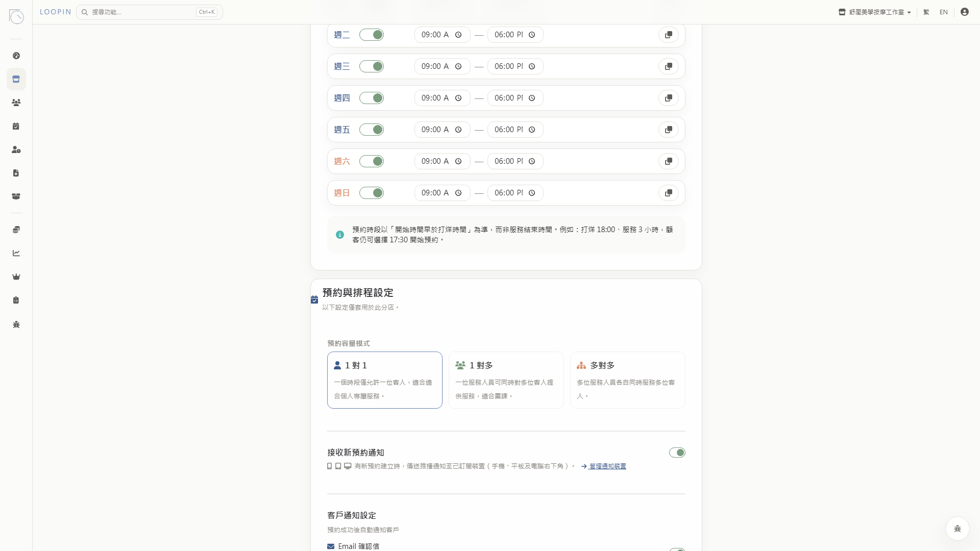This screenshot has width=980, height=551.
Task: Copy 週四 hours with the copy icon
Action: click(x=669, y=98)
